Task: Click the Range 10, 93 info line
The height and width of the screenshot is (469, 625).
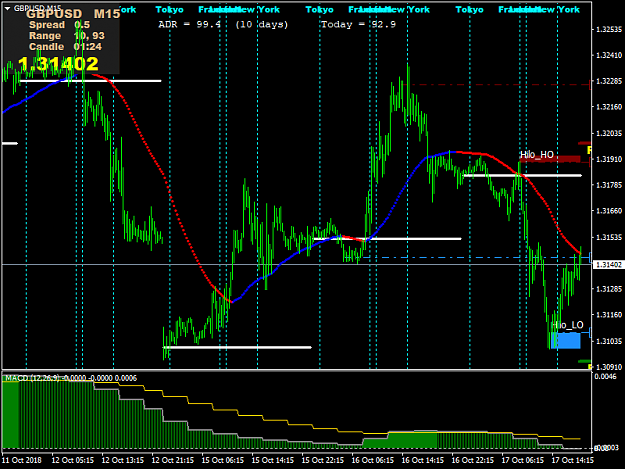Action: tap(67, 36)
